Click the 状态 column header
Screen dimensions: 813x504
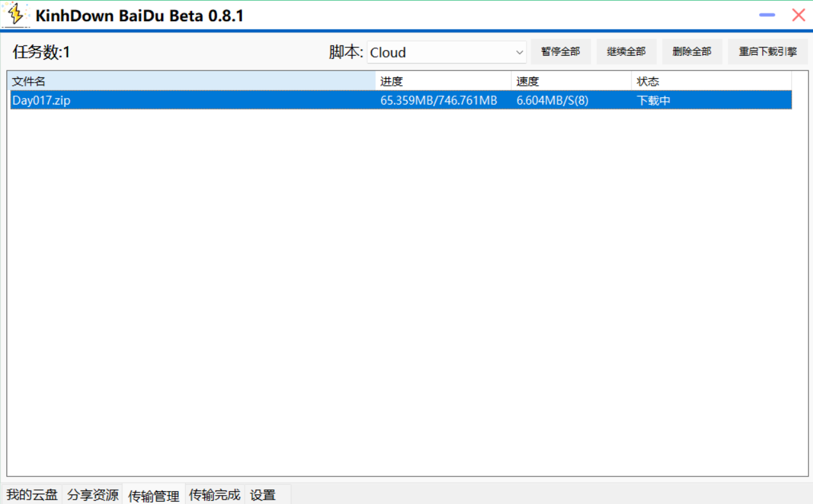coord(711,81)
